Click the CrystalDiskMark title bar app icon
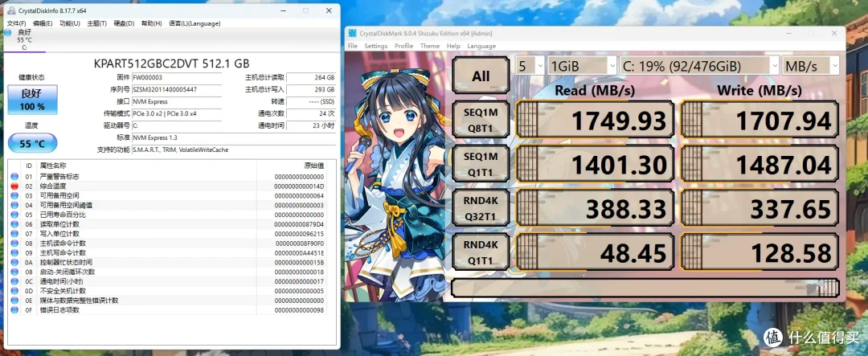Image resolution: width=868 pixels, height=356 pixels. click(x=353, y=33)
